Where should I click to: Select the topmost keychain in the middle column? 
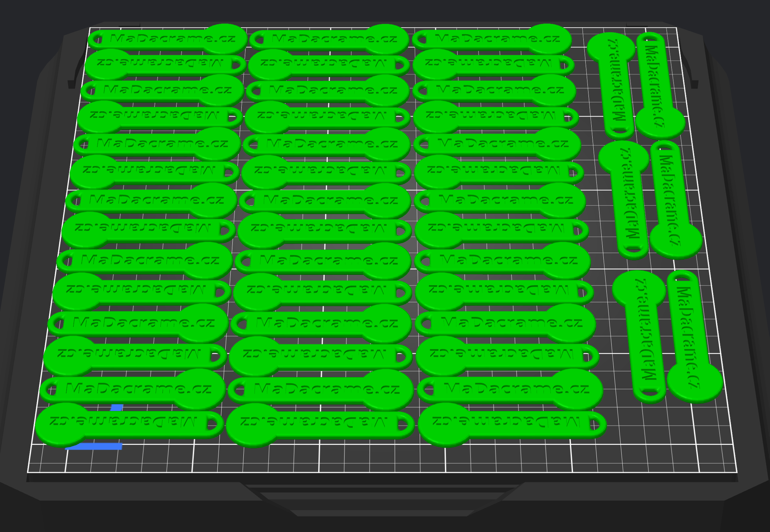[x=328, y=39]
